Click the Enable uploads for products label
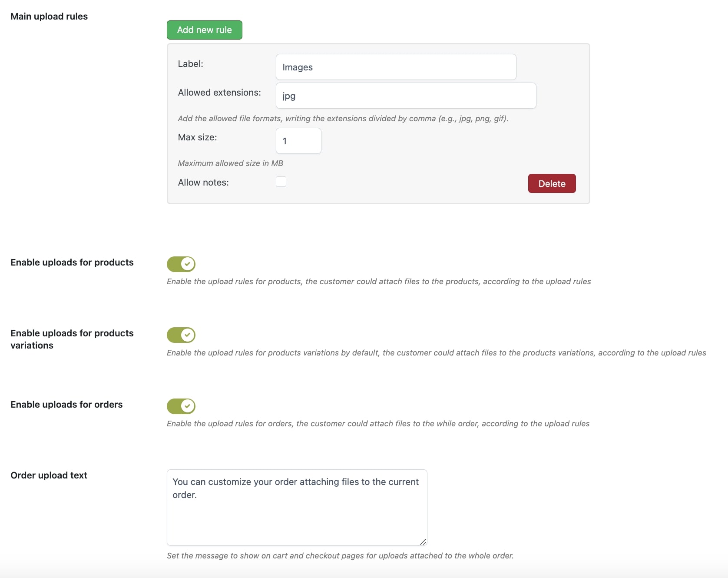Image resolution: width=728 pixels, height=578 pixels. pos(72,262)
